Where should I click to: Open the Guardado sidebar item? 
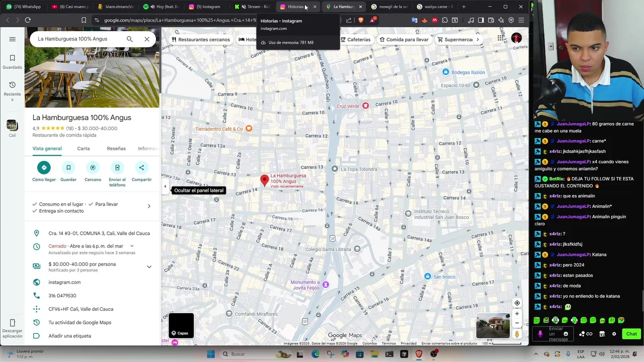(x=12, y=62)
